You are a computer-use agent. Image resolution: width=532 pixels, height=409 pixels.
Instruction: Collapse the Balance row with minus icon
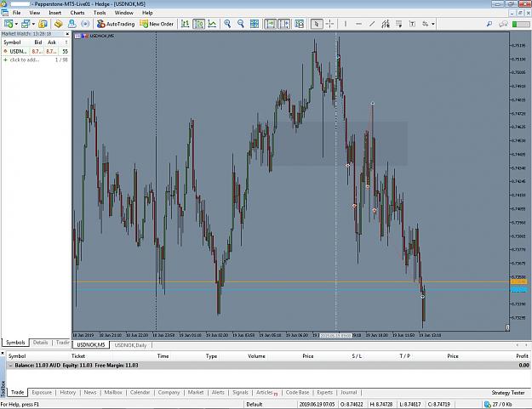(10, 366)
